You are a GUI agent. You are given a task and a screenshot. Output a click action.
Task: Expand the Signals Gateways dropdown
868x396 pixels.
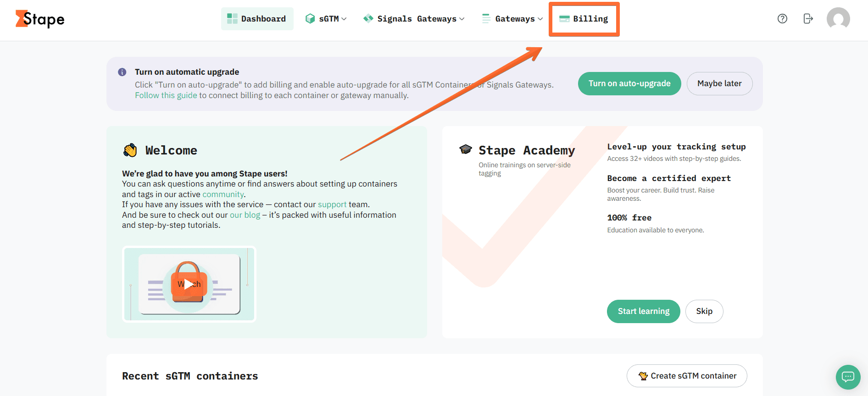462,18
